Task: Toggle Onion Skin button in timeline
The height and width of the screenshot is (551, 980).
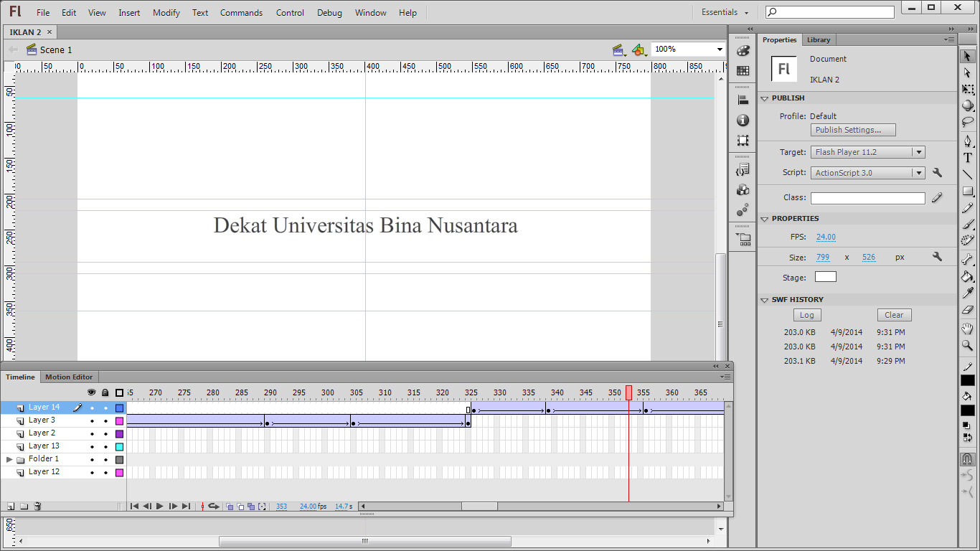Action: (230, 507)
